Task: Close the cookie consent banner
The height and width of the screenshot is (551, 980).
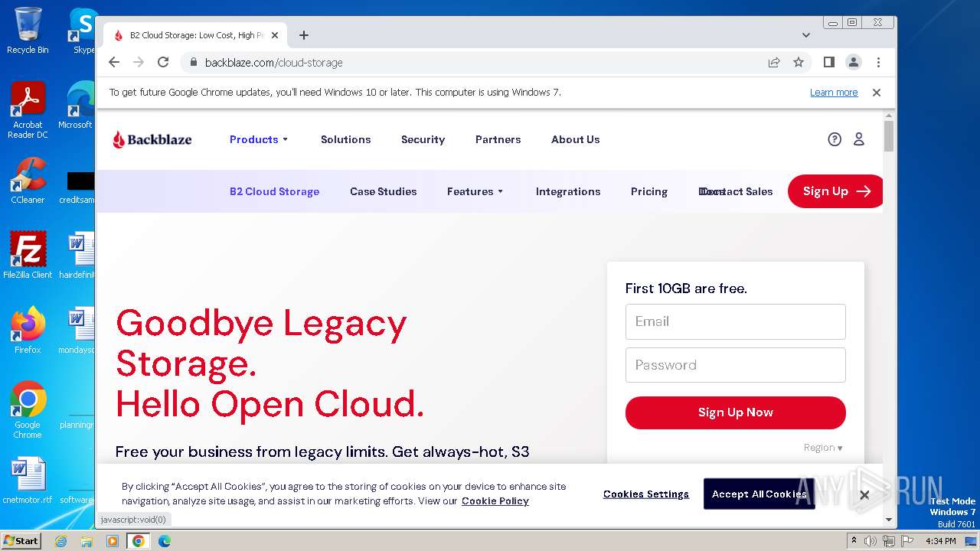Action: (864, 495)
